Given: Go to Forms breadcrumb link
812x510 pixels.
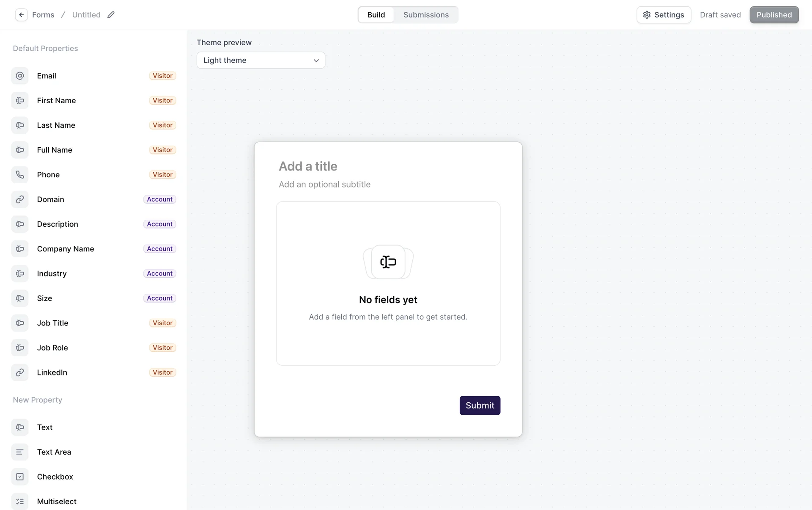Looking at the screenshot, I should [43, 15].
